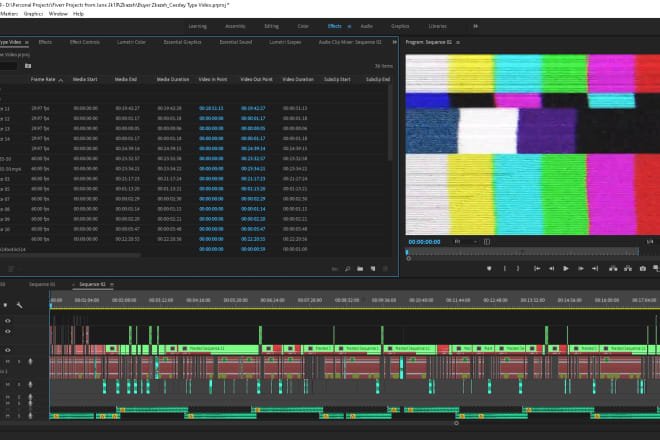Switch to the Essential Sound tab

coord(236,42)
